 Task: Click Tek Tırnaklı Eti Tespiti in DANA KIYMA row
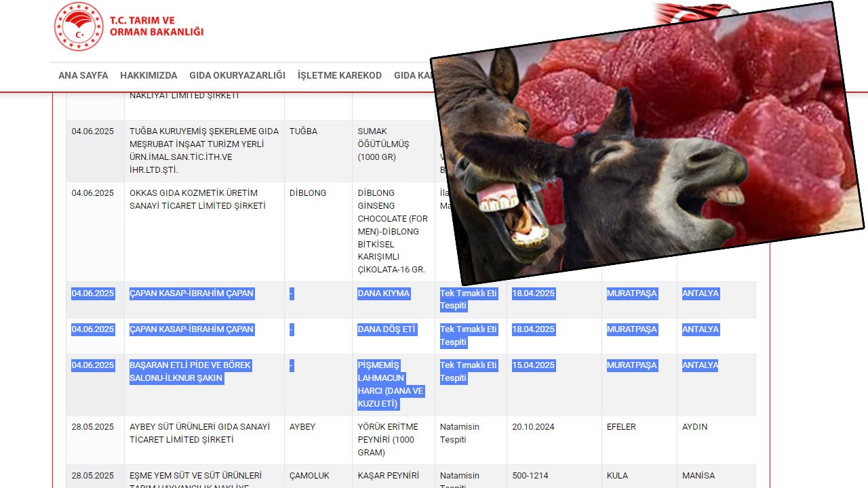(x=471, y=300)
